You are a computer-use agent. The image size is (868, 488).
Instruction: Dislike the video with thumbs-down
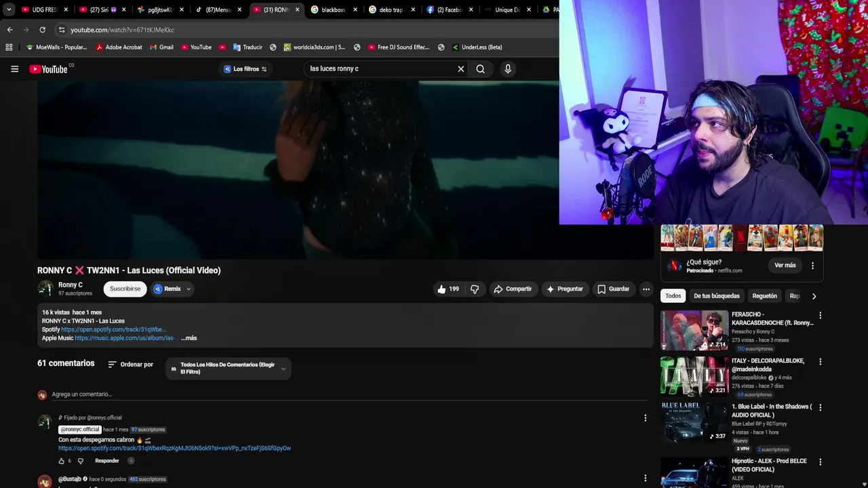click(x=475, y=289)
